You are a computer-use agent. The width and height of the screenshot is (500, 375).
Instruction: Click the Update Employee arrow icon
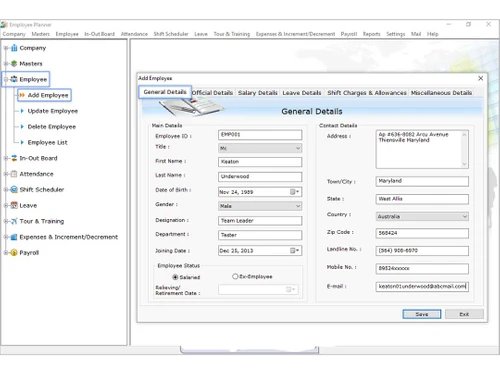22,111
